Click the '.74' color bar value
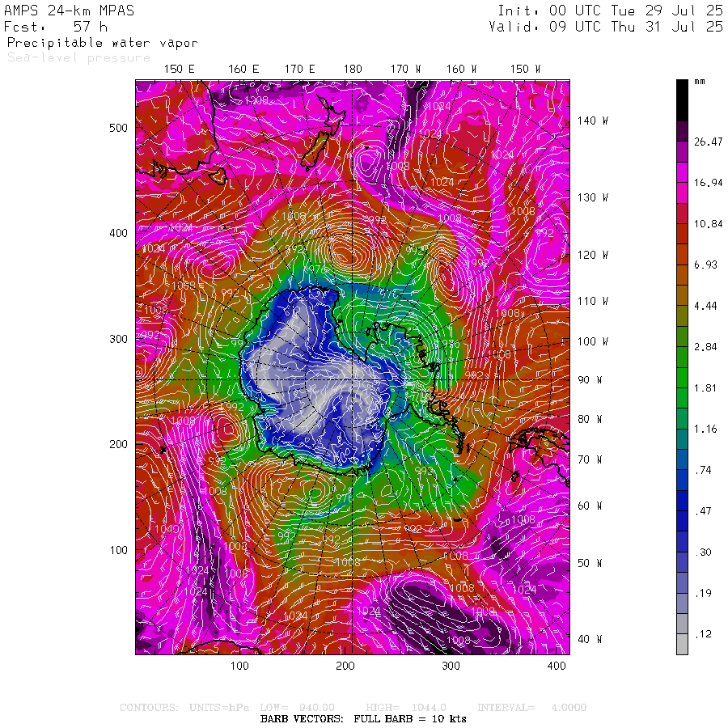The width and height of the screenshot is (728, 728). [703, 470]
